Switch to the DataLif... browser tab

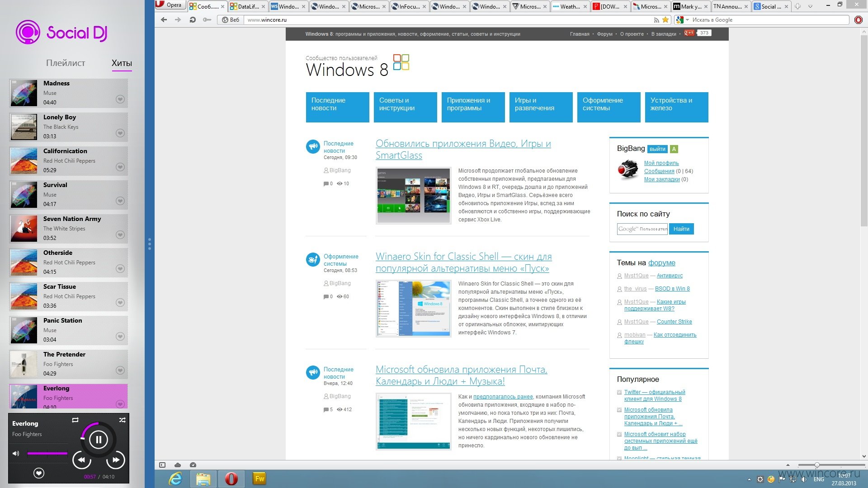point(248,6)
